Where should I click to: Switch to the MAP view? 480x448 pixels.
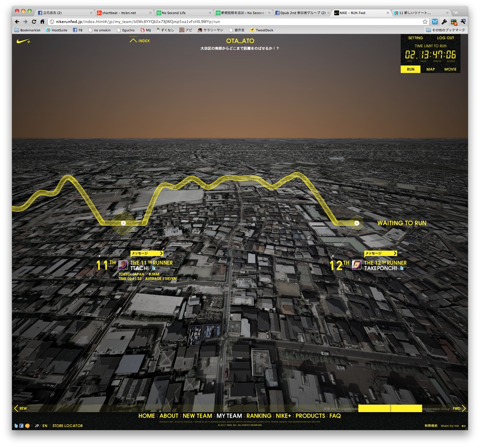click(x=431, y=69)
